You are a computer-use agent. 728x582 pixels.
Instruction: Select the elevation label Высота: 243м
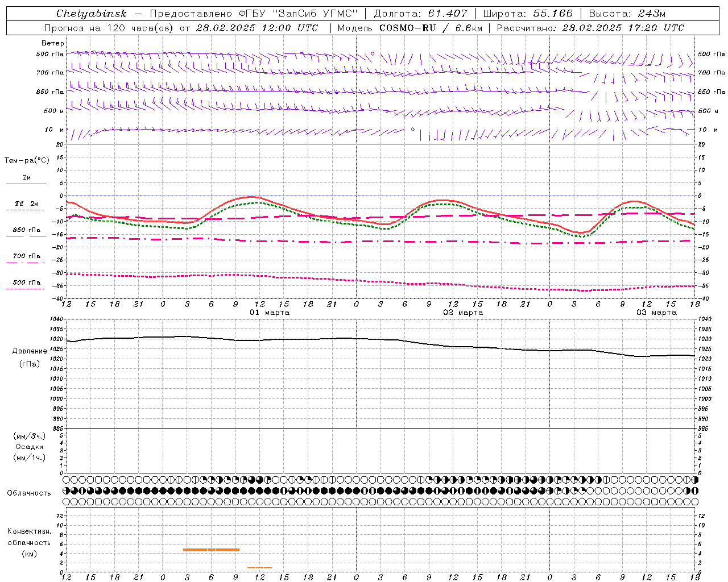pyautogui.click(x=627, y=14)
